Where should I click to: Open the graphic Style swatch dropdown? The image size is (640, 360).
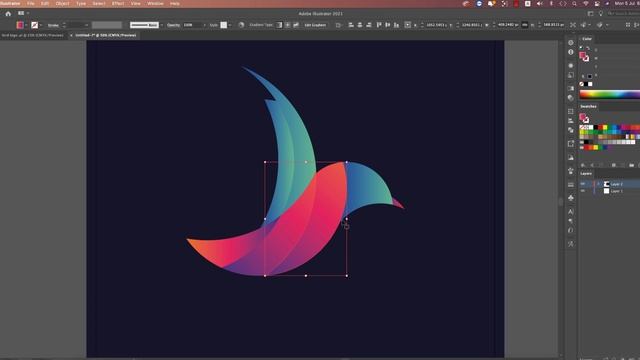pyautogui.click(x=230, y=25)
